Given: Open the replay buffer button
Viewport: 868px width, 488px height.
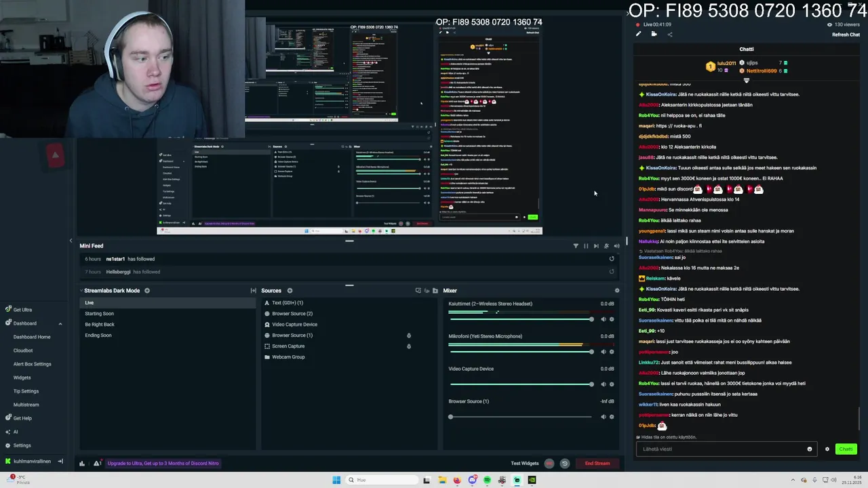Looking at the screenshot, I should tap(564, 464).
